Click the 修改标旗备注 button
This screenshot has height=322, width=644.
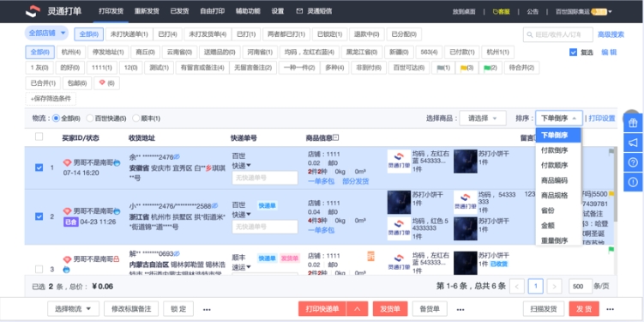click(x=131, y=308)
